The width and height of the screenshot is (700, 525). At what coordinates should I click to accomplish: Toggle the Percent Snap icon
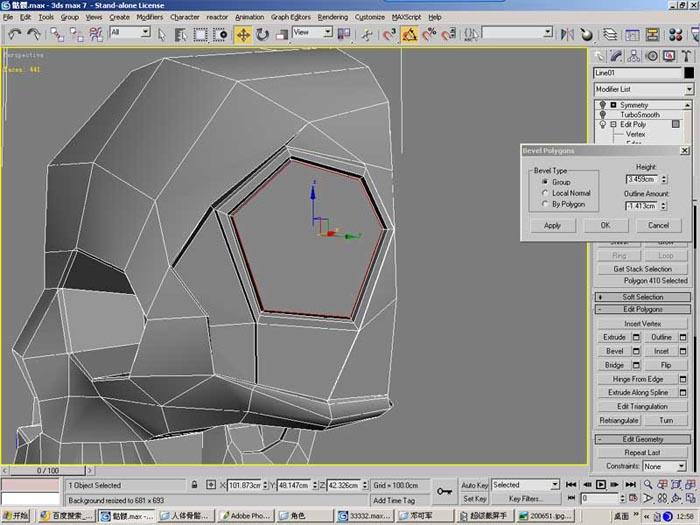(x=429, y=34)
